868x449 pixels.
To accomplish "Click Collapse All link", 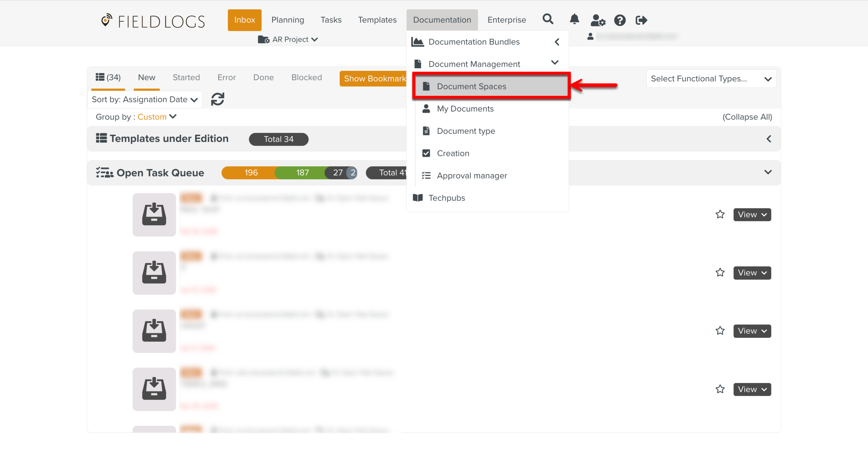I will 748,117.
